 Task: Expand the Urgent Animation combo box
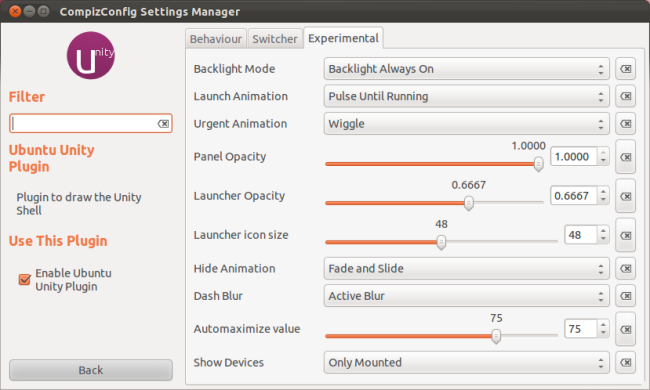(466, 124)
